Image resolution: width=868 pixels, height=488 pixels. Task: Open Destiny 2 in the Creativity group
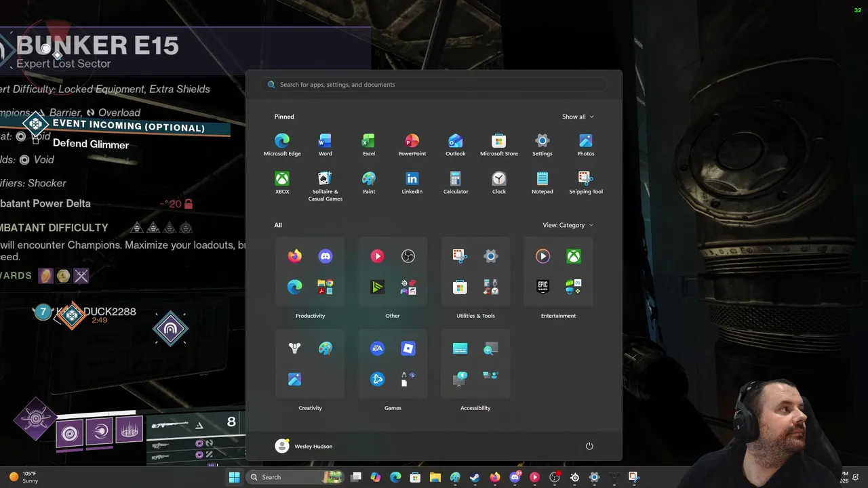tap(294, 348)
